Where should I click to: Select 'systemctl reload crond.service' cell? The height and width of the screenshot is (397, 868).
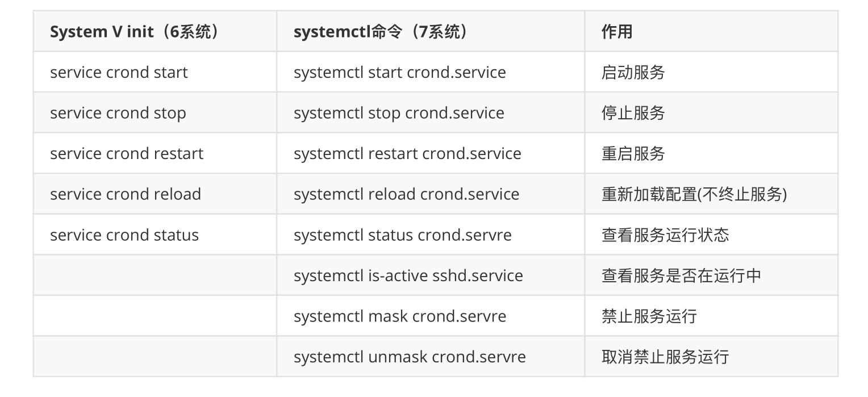tap(406, 194)
